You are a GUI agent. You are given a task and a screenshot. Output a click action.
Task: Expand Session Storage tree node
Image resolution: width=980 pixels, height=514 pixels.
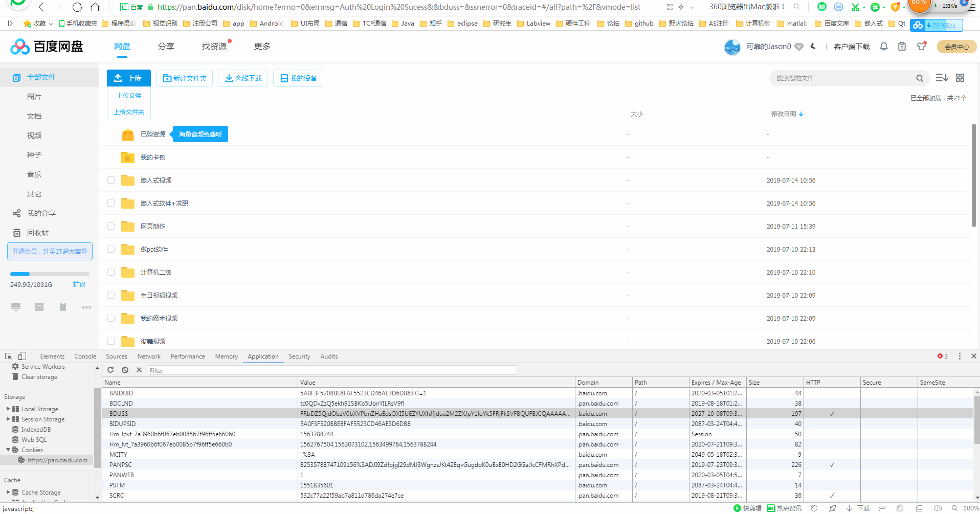(8, 419)
